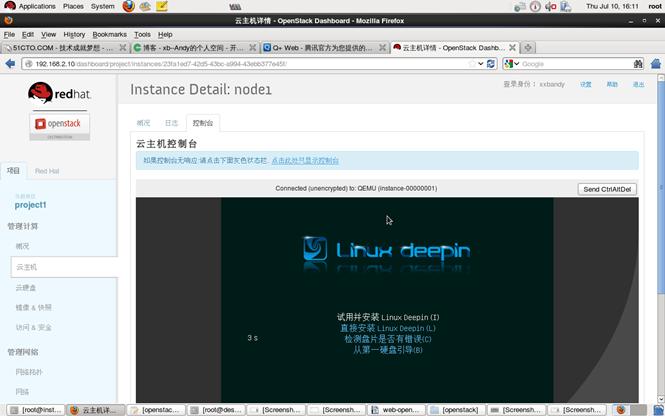Switch to the 控制台 console tab
The width and height of the screenshot is (665, 416).
203,123
